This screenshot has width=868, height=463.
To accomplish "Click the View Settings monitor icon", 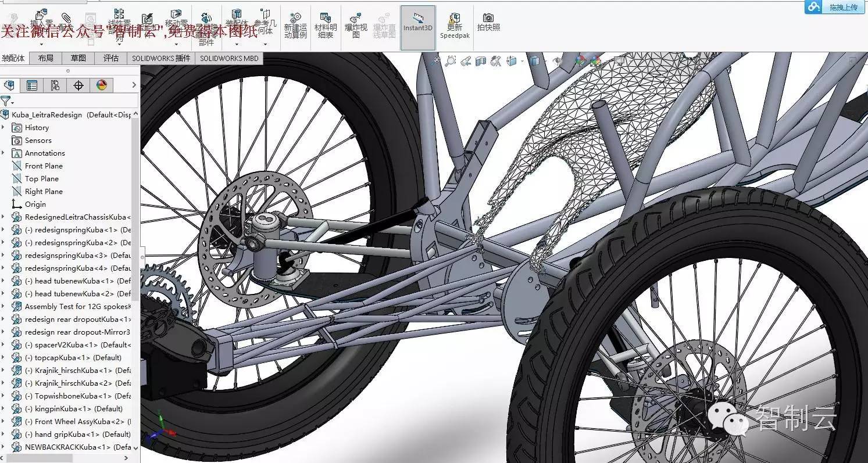I will coord(620,60).
